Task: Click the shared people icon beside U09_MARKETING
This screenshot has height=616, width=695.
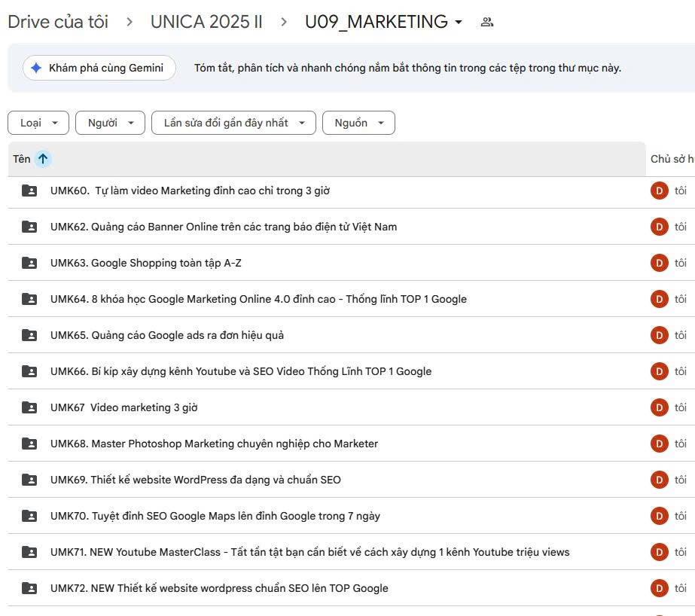Action: (487, 22)
